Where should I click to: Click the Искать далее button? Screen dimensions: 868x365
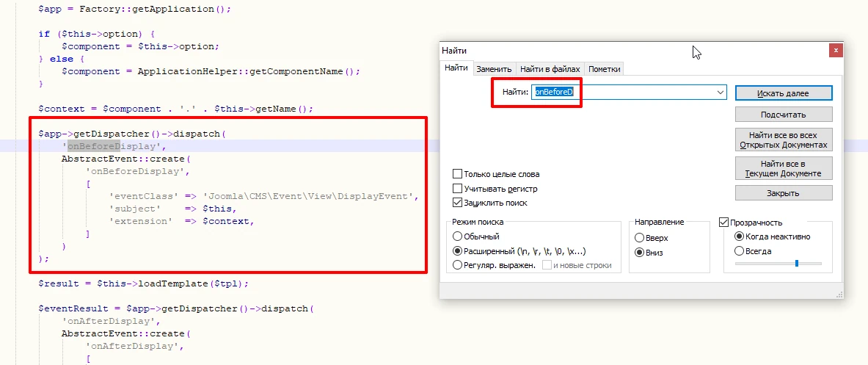784,93
